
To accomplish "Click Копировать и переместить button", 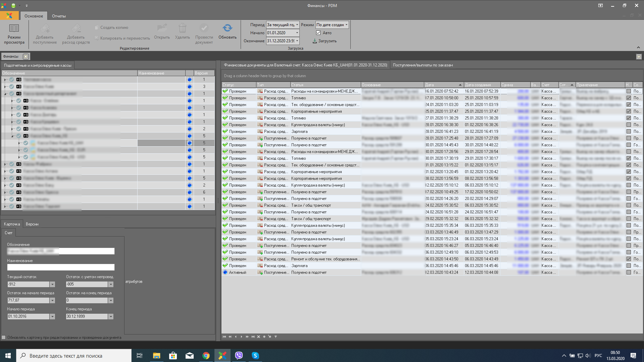I will click(122, 38).
